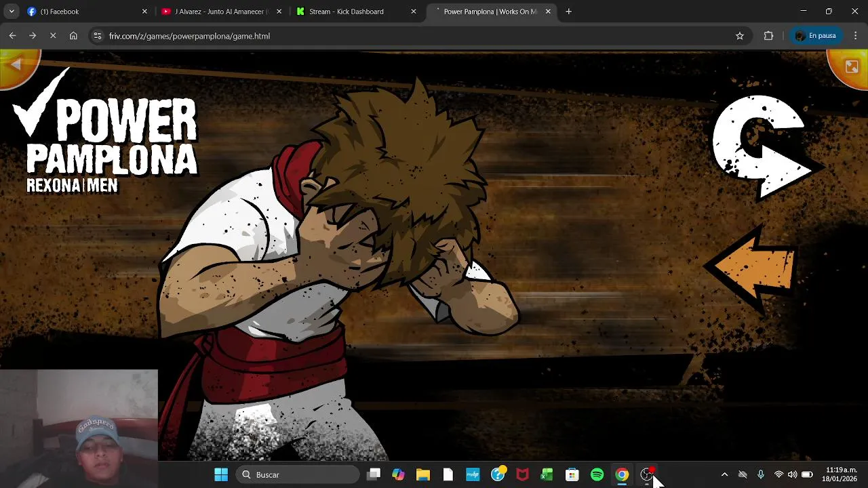Image resolution: width=868 pixels, height=488 pixels.
Task: Expand the tab search dropdown
Action: pyautogui.click(x=11, y=12)
